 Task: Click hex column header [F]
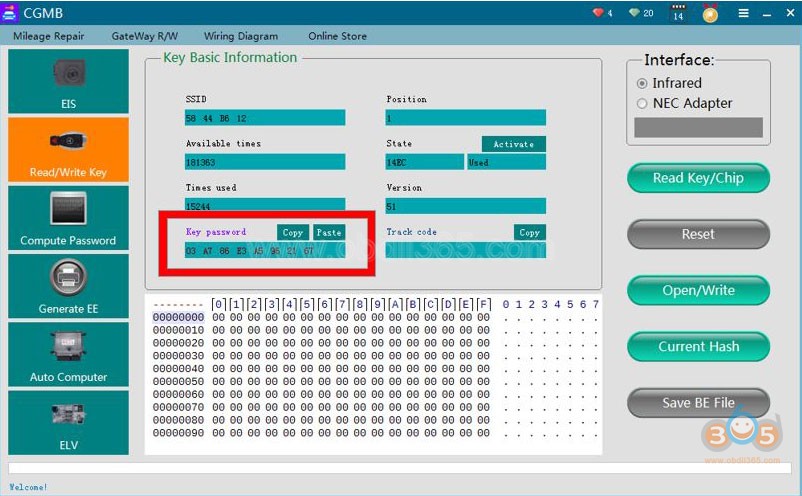(x=484, y=305)
